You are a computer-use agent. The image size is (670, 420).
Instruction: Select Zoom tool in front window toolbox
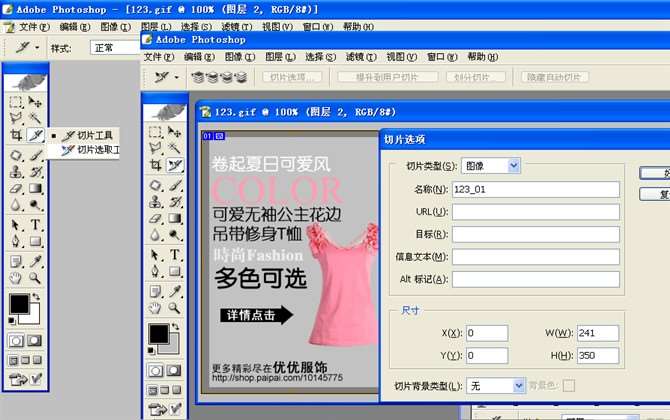174,308
